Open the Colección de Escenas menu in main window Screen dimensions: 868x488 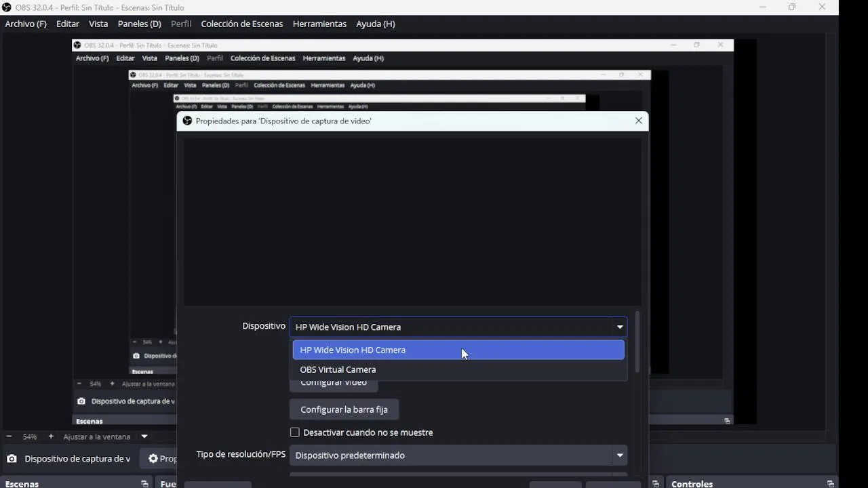point(242,24)
